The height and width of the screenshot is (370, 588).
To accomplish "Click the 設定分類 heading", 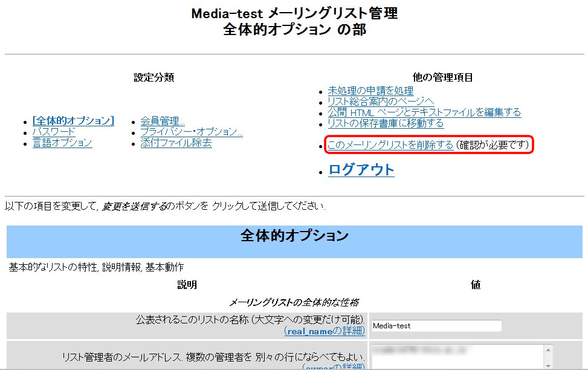I will [x=153, y=77].
